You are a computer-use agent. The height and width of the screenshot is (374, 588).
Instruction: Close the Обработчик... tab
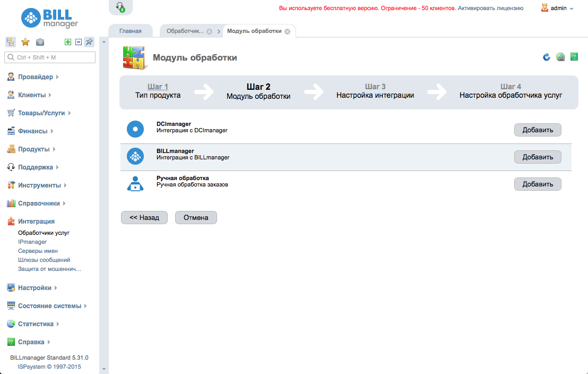pos(210,31)
